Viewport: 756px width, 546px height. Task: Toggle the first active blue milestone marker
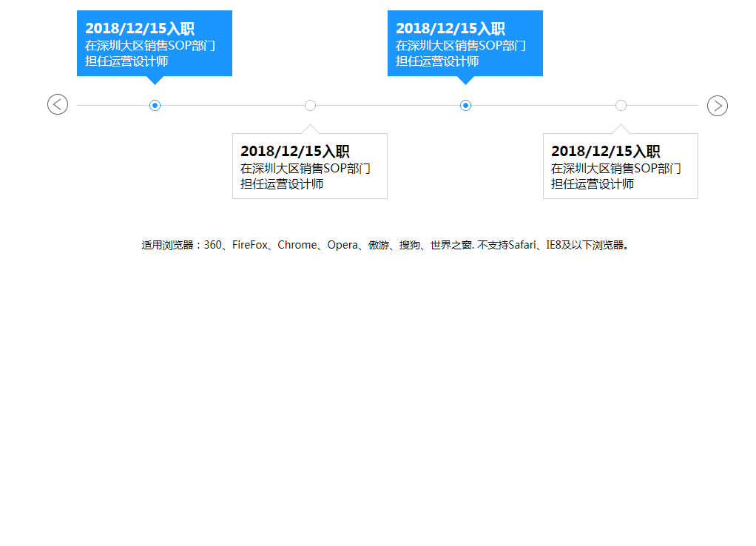point(155,105)
